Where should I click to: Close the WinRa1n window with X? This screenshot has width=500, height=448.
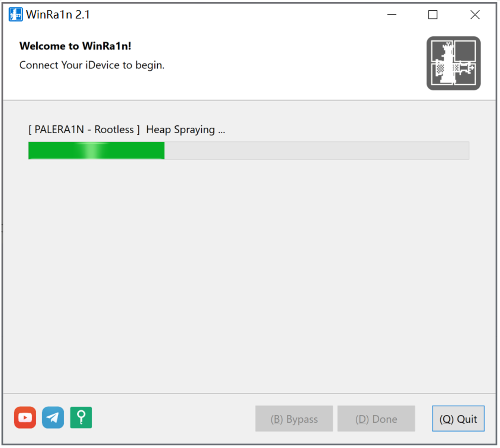(x=475, y=15)
